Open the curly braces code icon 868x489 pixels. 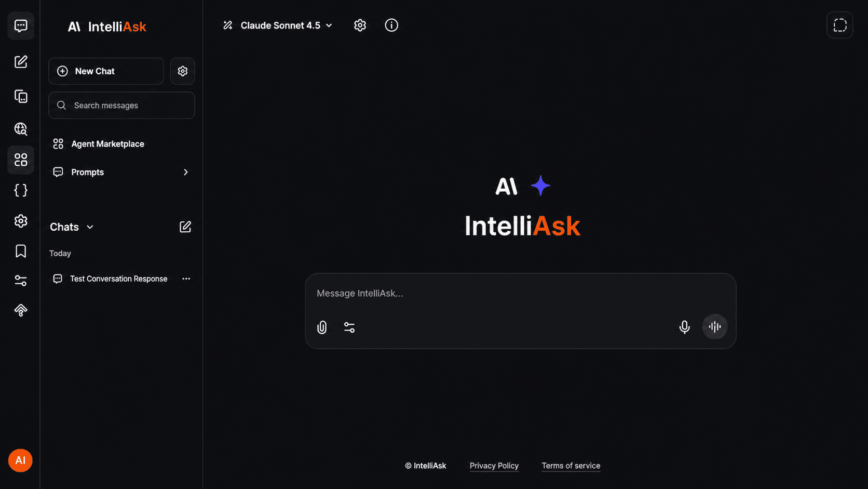[21, 190]
